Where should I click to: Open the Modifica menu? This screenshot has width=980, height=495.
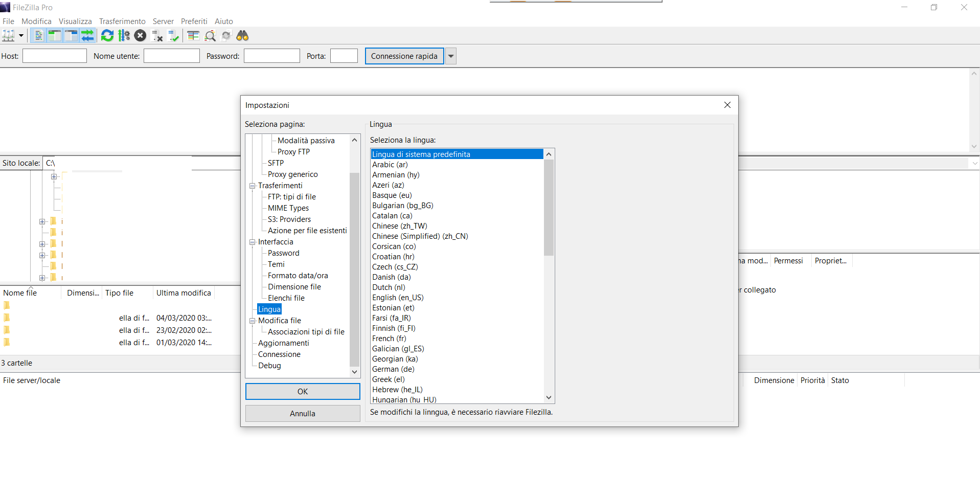tap(36, 21)
